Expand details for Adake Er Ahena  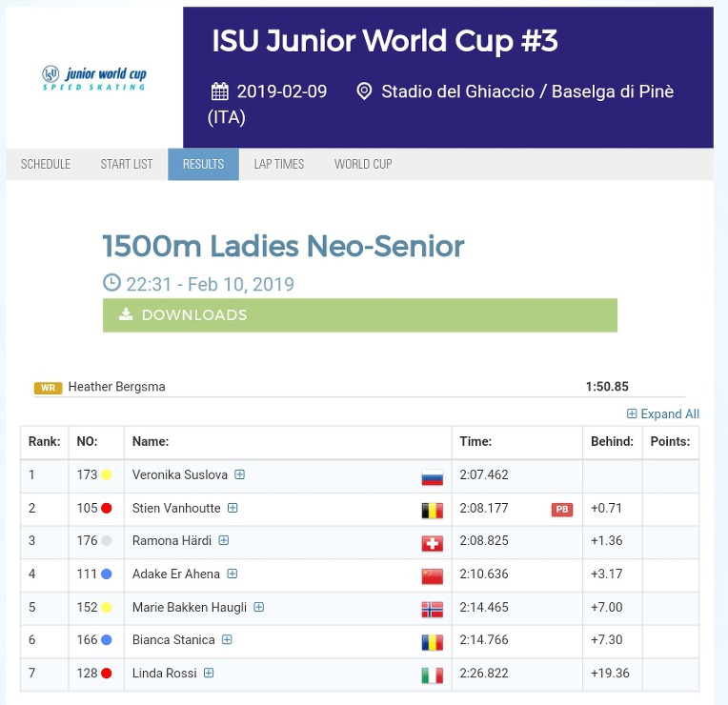[x=233, y=574]
